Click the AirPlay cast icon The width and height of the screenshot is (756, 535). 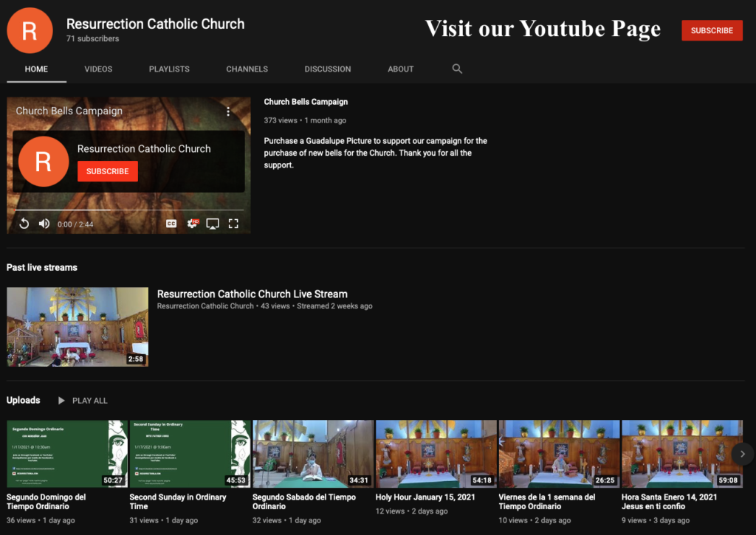[x=213, y=224]
